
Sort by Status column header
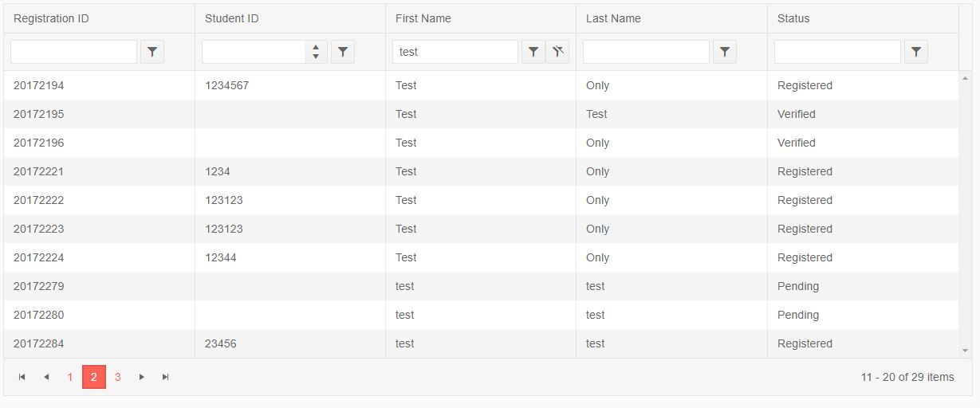[x=793, y=18]
